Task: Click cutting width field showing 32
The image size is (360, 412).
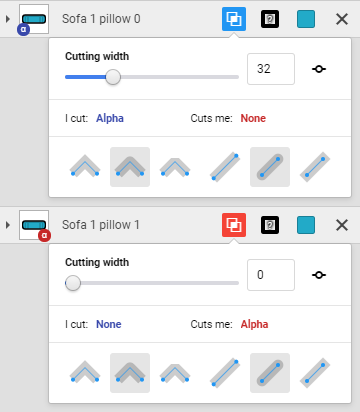Action: coord(271,69)
